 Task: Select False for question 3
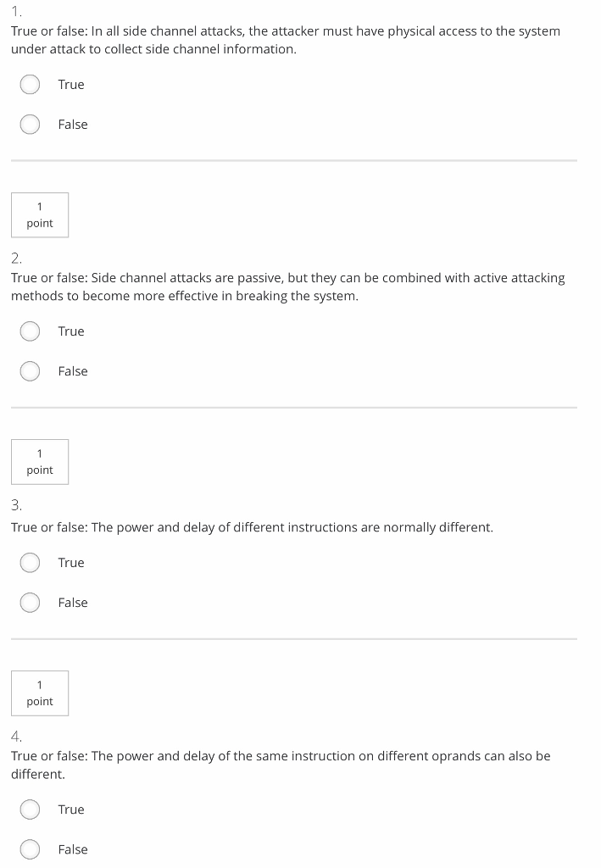(30, 602)
